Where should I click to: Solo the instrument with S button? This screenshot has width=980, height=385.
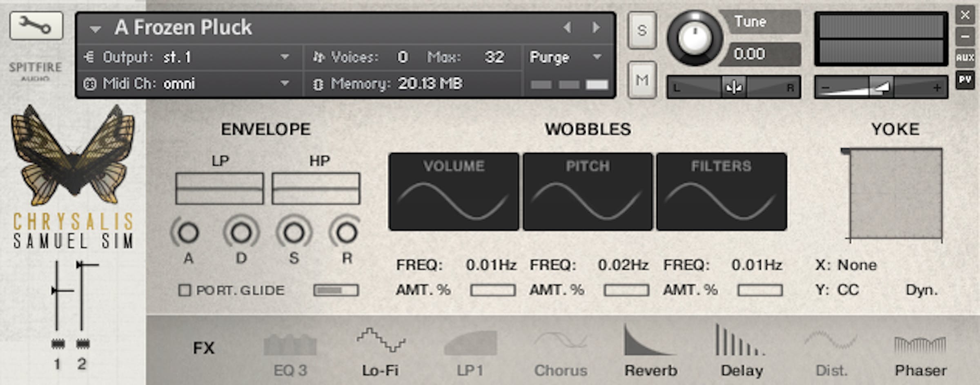(x=642, y=30)
